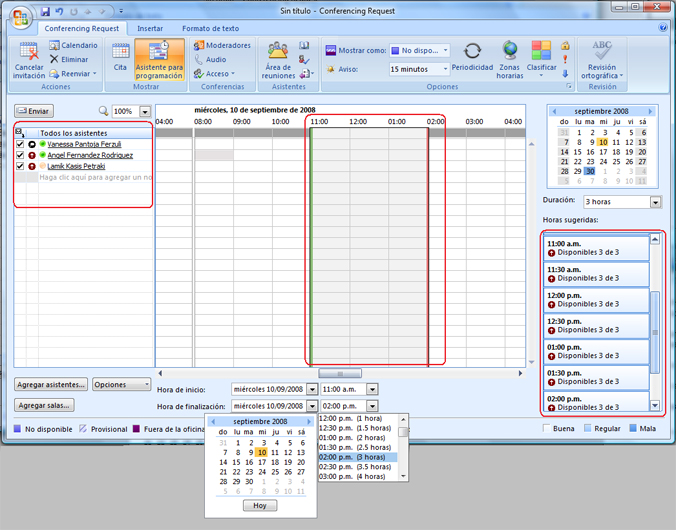
Task: Click the Audio conference option
Action: (x=210, y=60)
